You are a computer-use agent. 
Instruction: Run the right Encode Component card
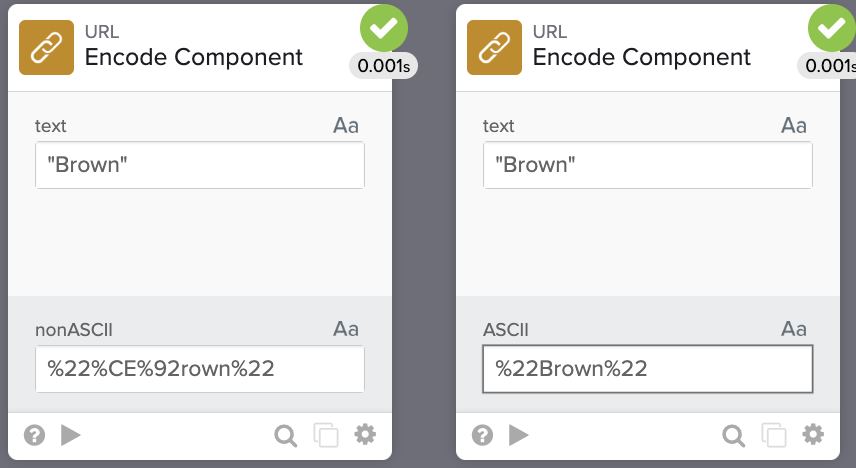[518, 435]
